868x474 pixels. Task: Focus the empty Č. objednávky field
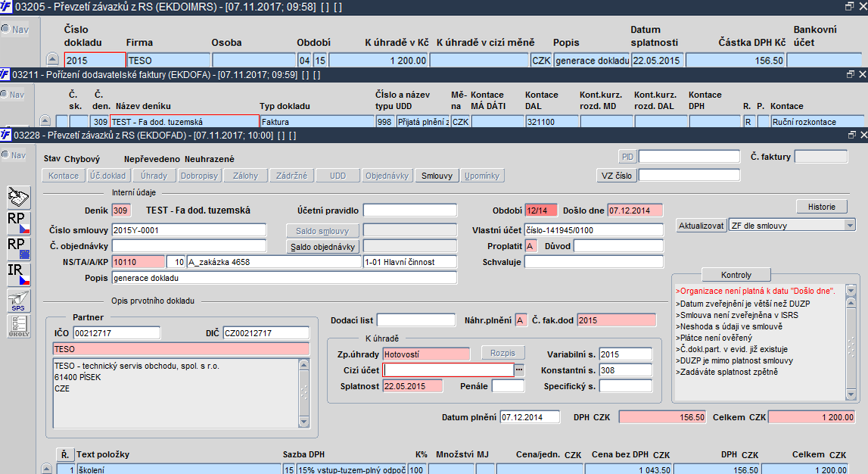[x=188, y=245]
